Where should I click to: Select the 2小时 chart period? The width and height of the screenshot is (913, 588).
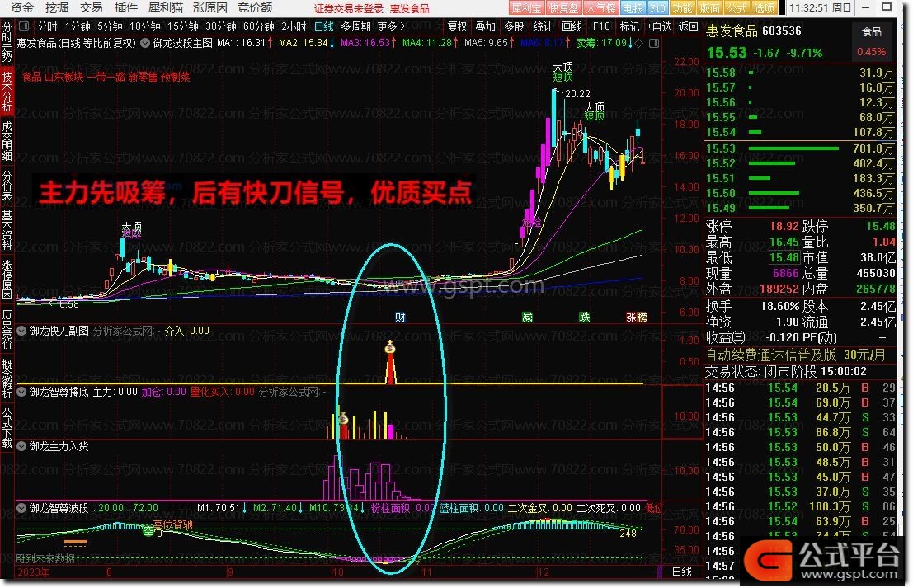click(294, 26)
